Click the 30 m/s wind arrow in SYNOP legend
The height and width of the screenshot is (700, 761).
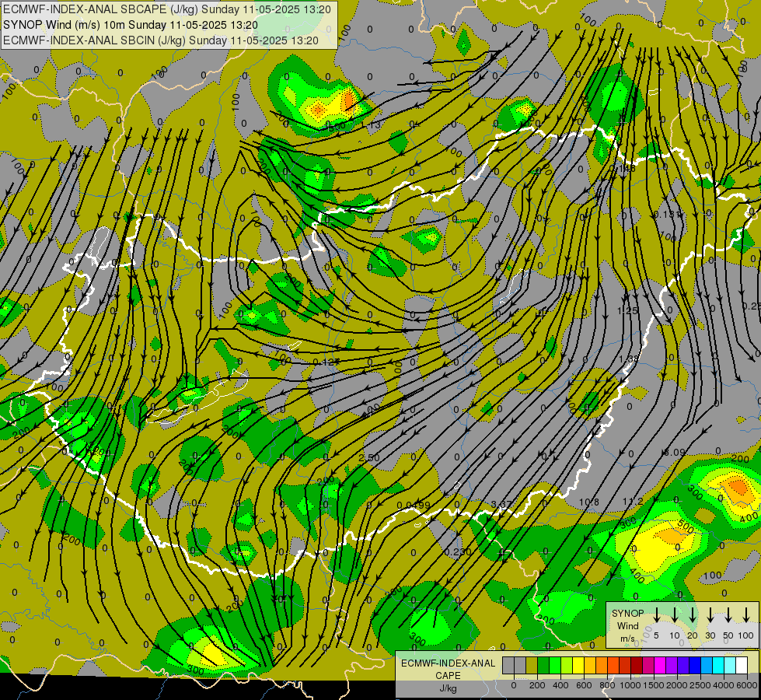[710, 614]
